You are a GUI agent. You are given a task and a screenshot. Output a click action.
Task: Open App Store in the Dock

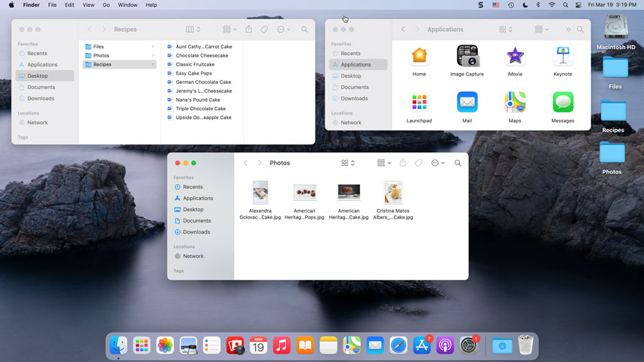coord(422,345)
